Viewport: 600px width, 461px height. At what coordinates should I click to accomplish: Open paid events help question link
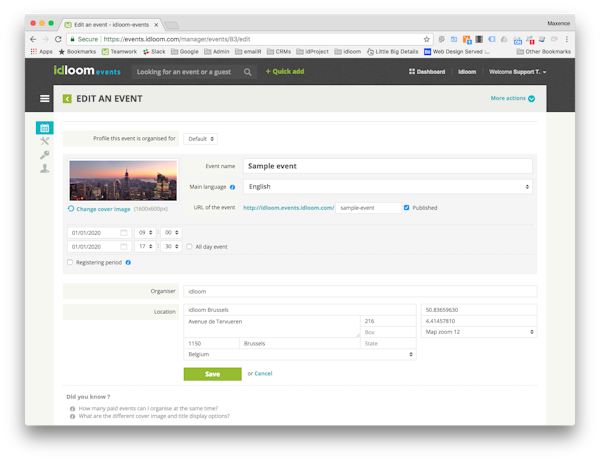click(x=148, y=409)
